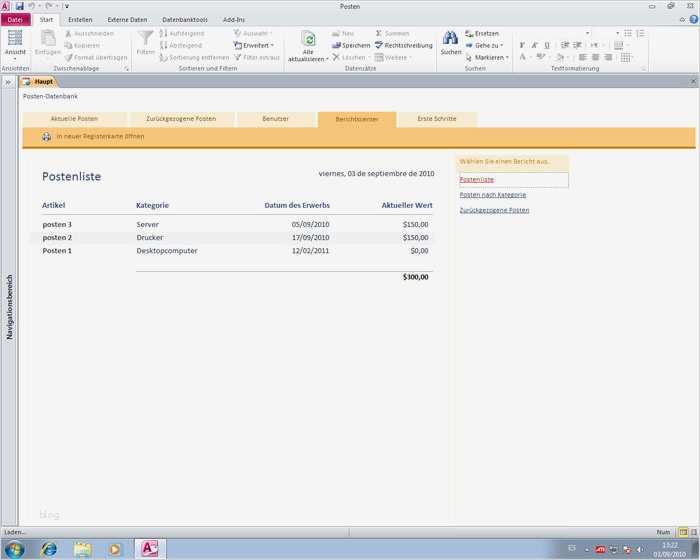The height and width of the screenshot is (560, 700).
Task: Click the Suchen binoculars icon
Action: coord(450,38)
